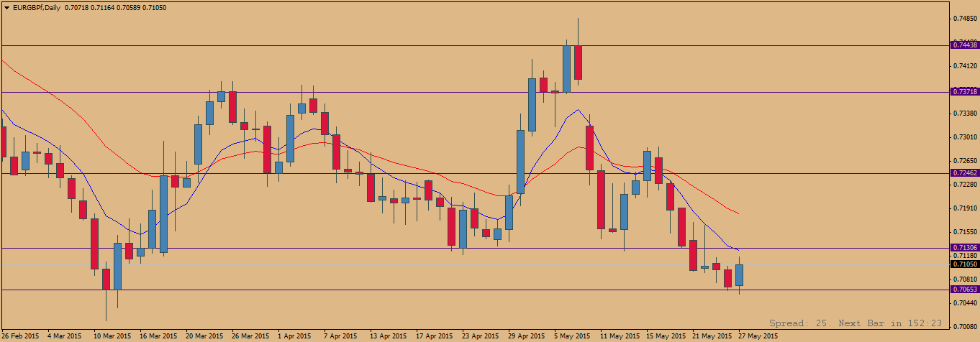This screenshot has height=342, width=980.
Task: Click the current price tag 0.71050
Action: [x=965, y=264]
